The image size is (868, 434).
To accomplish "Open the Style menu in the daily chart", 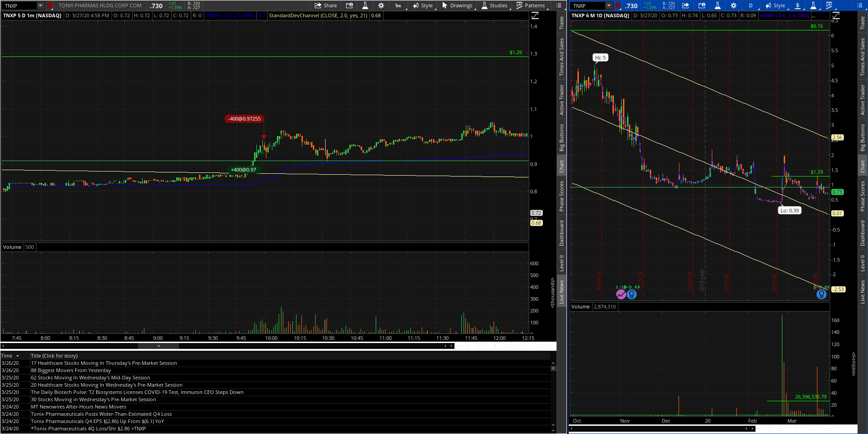I will (775, 5).
